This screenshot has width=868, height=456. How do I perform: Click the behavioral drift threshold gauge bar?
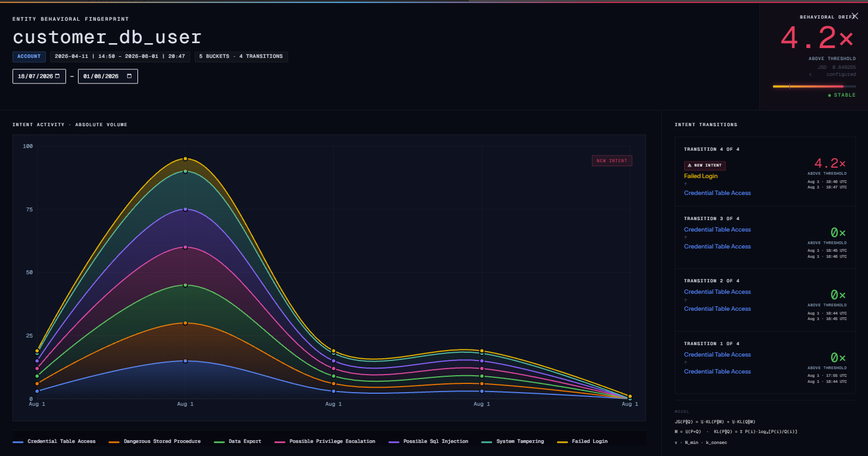pyautogui.click(x=814, y=86)
